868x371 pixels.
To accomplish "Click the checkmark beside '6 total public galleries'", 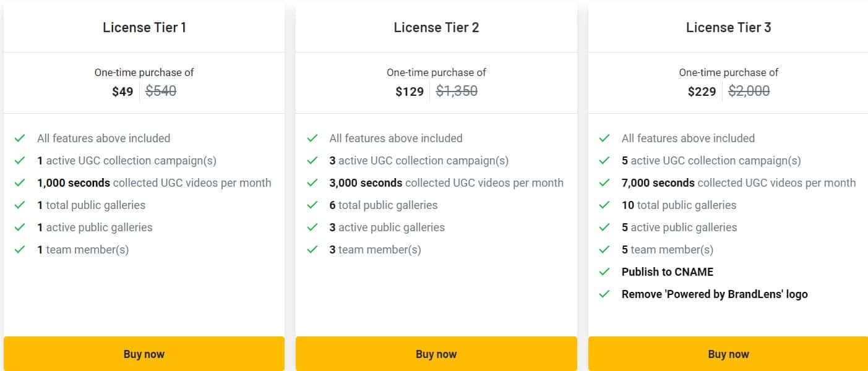I will [314, 205].
